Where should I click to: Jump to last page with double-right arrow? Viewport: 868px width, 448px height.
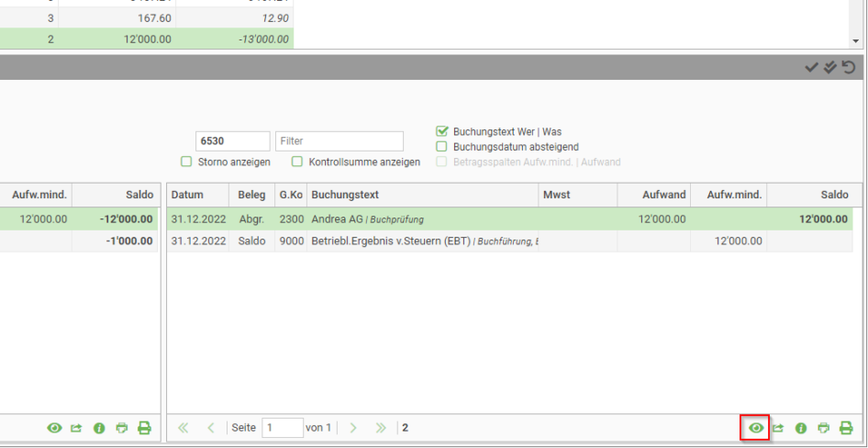point(380,428)
